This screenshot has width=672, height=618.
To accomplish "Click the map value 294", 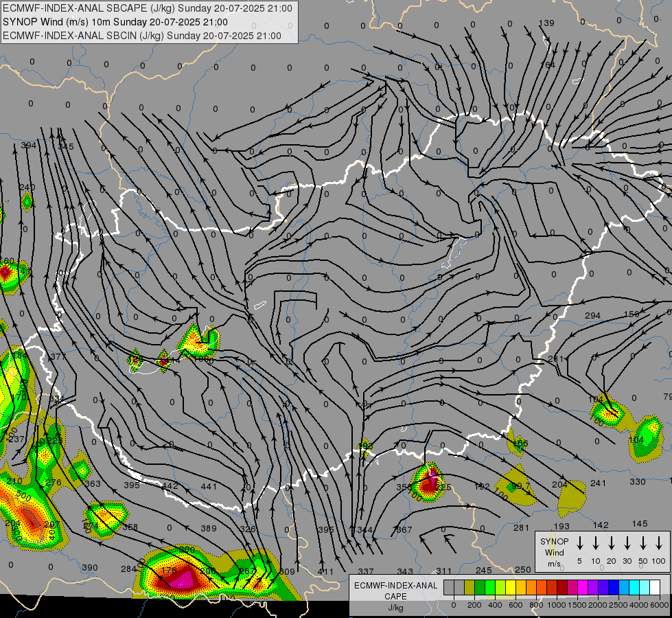I will [592, 315].
